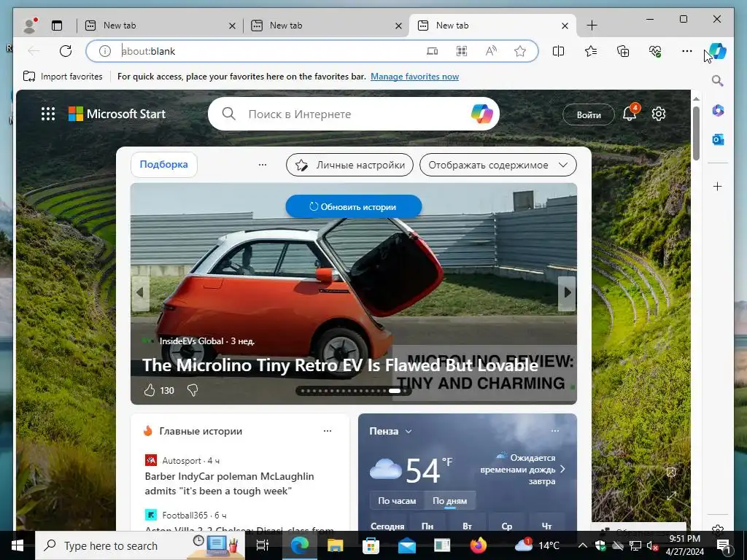747x560 pixels.
Task: Open Личные настройки button
Action: pos(349,165)
